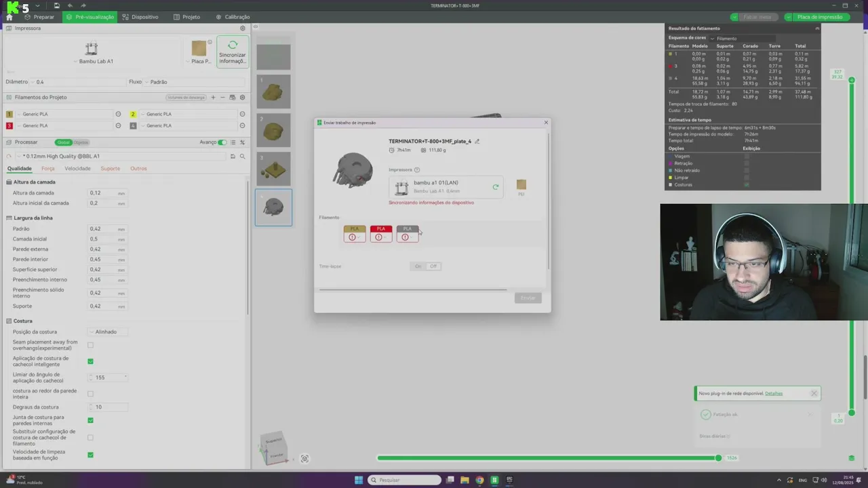Click Sincronizar informações button
This screenshot has height=488, width=868.
point(233,52)
